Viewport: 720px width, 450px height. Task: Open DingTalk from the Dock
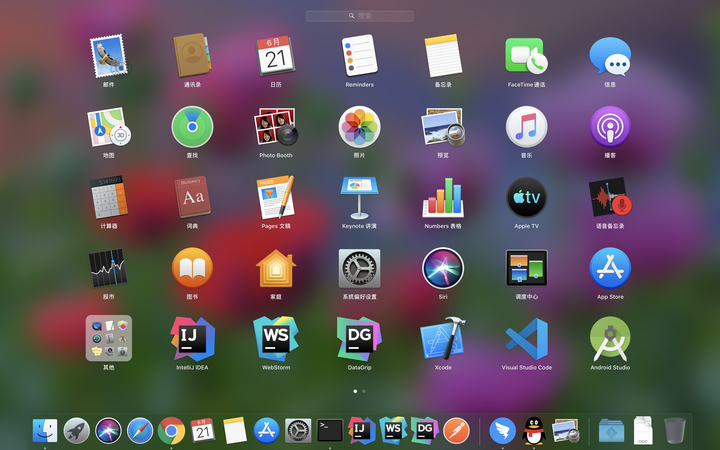502,431
